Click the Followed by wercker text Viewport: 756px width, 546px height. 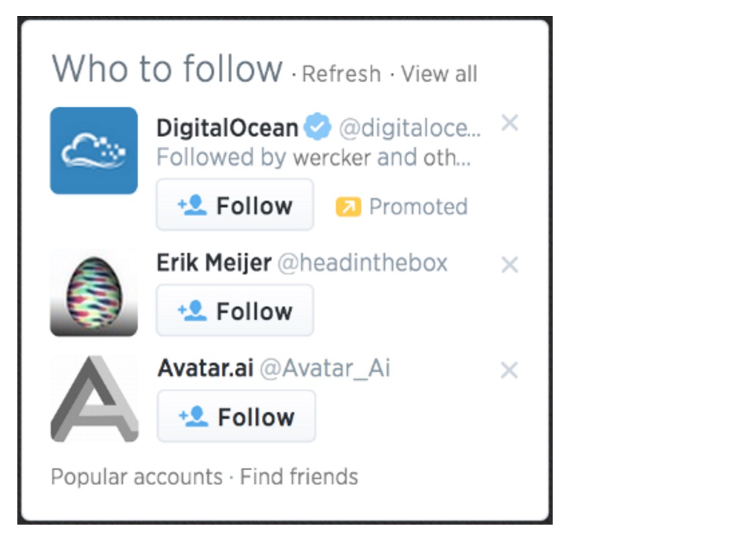(313, 157)
